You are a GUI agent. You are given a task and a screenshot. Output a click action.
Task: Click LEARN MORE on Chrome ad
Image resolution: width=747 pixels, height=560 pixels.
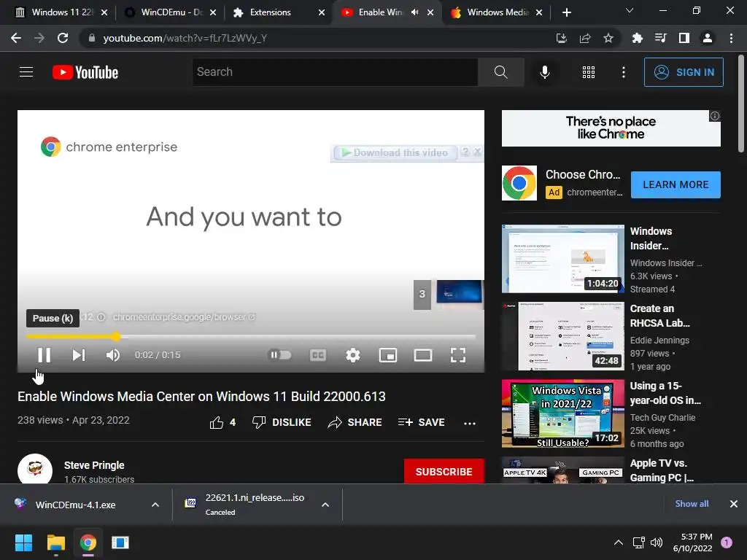(676, 184)
